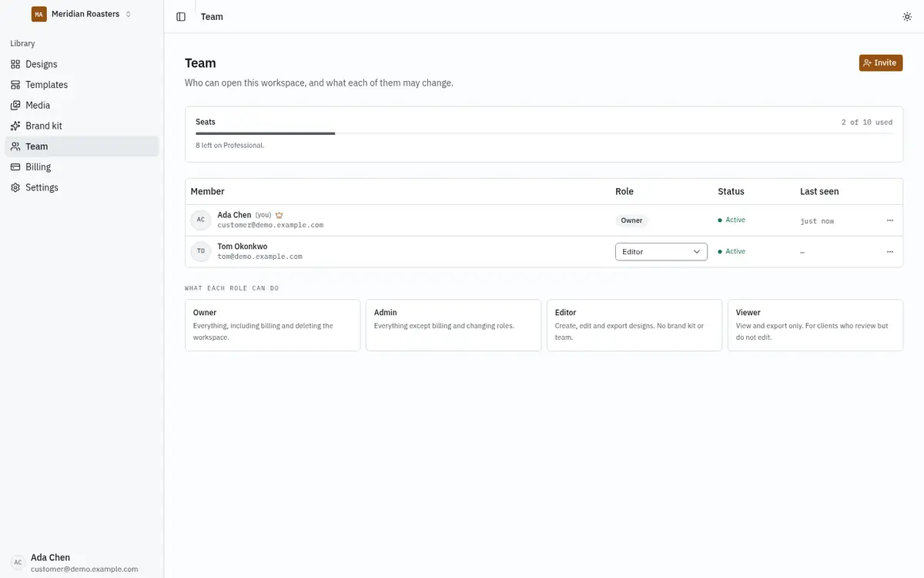Click the Tom Okonkwo member name
This screenshot has width=924, height=578.
243,247
